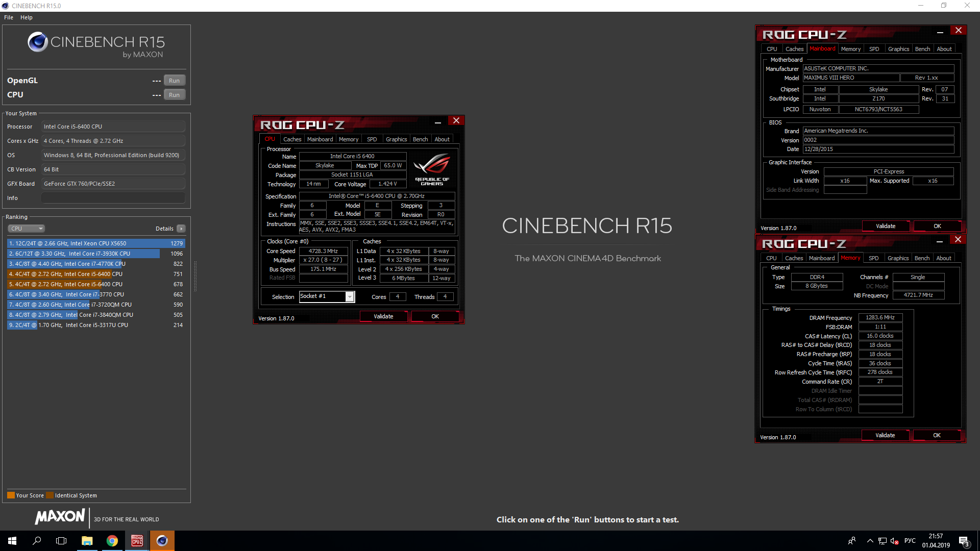Click the left panel resize handle
This screenshot has width=980, height=551.
[x=195, y=275]
